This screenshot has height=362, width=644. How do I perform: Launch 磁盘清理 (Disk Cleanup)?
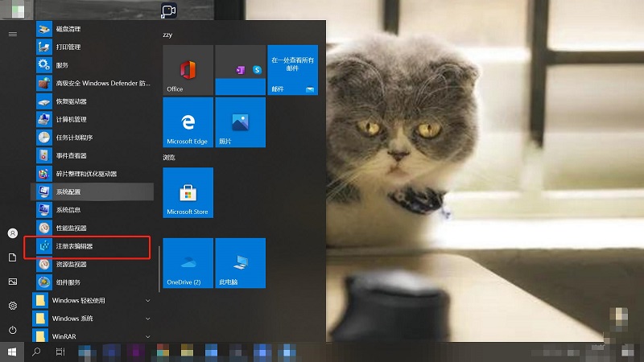tap(68, 30)
